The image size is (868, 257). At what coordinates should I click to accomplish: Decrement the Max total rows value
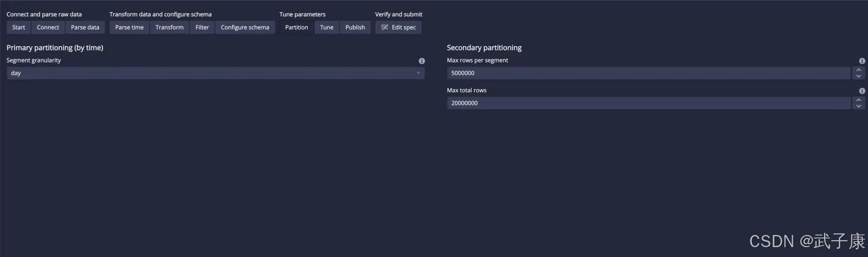[x=859, y=107]
